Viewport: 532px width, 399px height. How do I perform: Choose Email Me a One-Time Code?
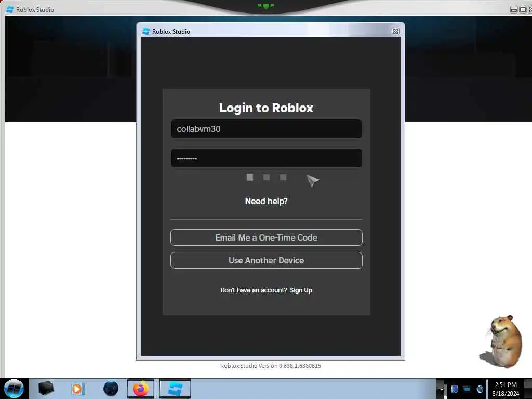pyautogui.click(x=267, y=237)
